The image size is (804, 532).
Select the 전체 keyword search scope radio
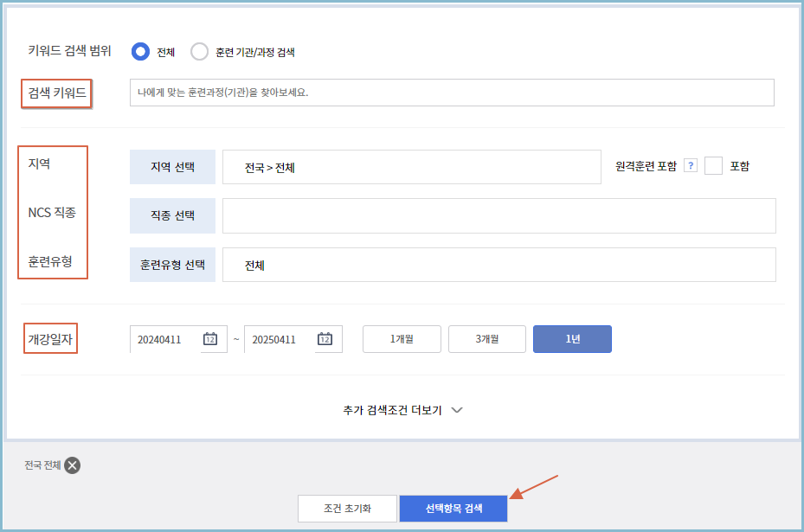(139, 52)
